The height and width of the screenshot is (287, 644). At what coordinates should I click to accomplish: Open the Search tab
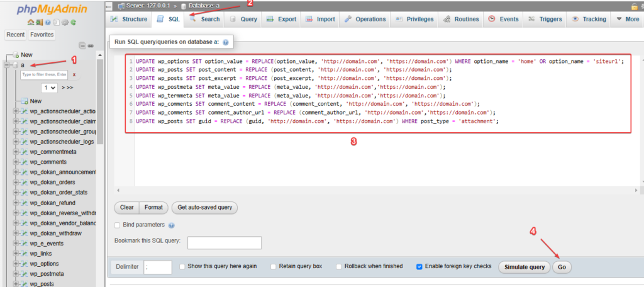click(204, 19)
